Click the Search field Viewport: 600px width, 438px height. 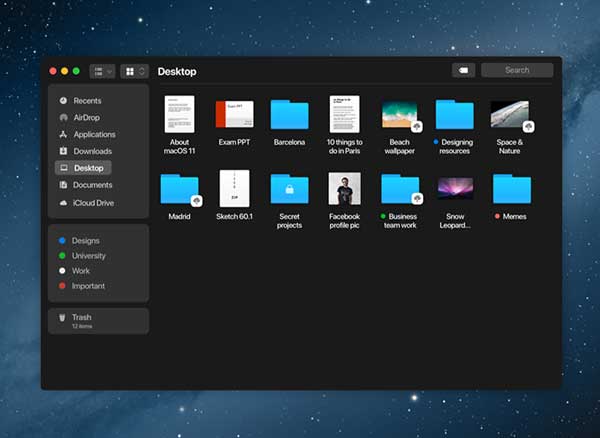point(517,70)
